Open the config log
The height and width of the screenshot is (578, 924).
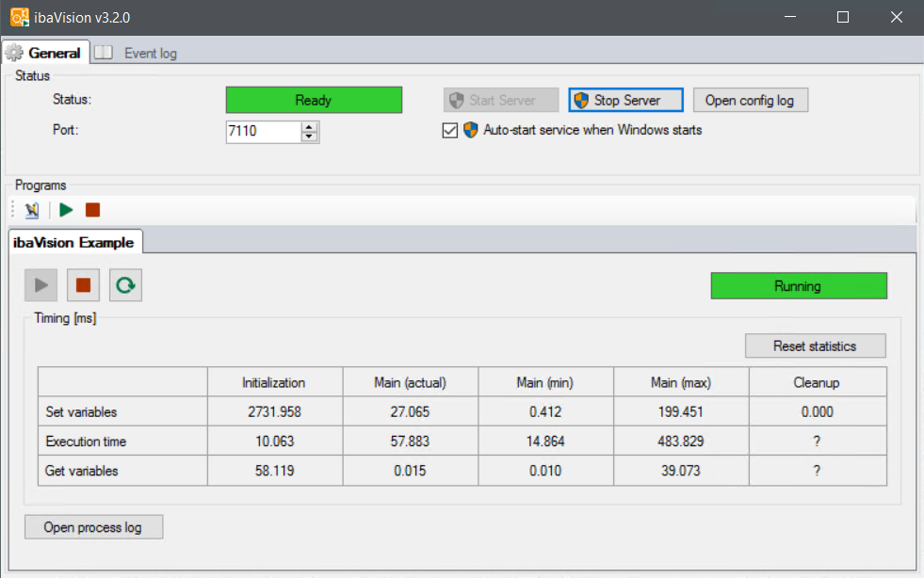tap(750, 100)
